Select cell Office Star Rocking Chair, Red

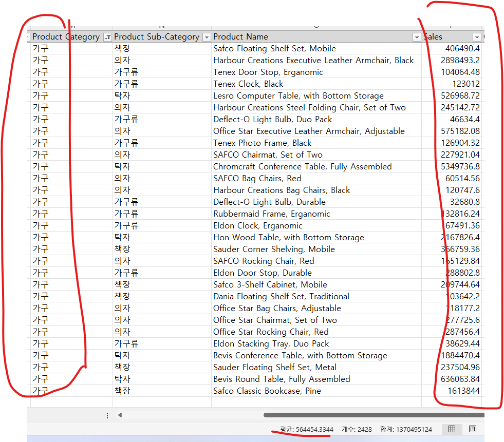point(316,332)
